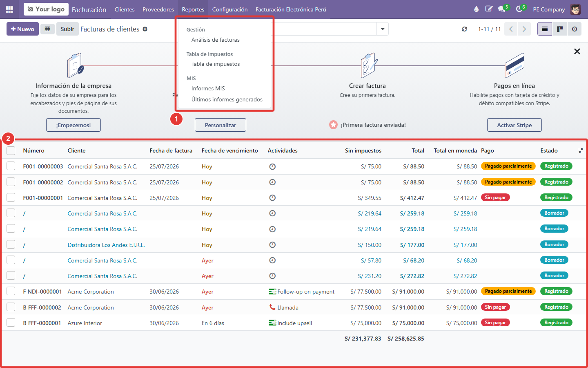Open the PE Company switcher
Image resolution: width=588 pixels, height=368 pixels.
(549, 9)
